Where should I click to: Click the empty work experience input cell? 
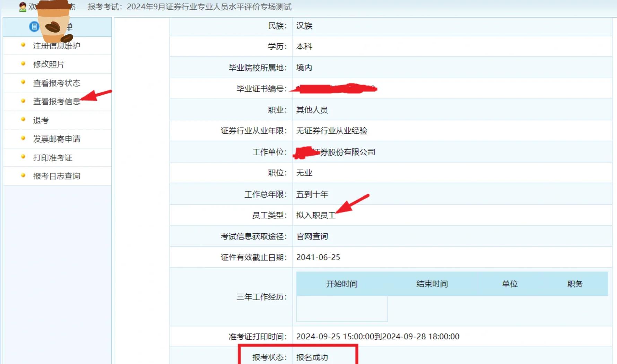(341, 309)
